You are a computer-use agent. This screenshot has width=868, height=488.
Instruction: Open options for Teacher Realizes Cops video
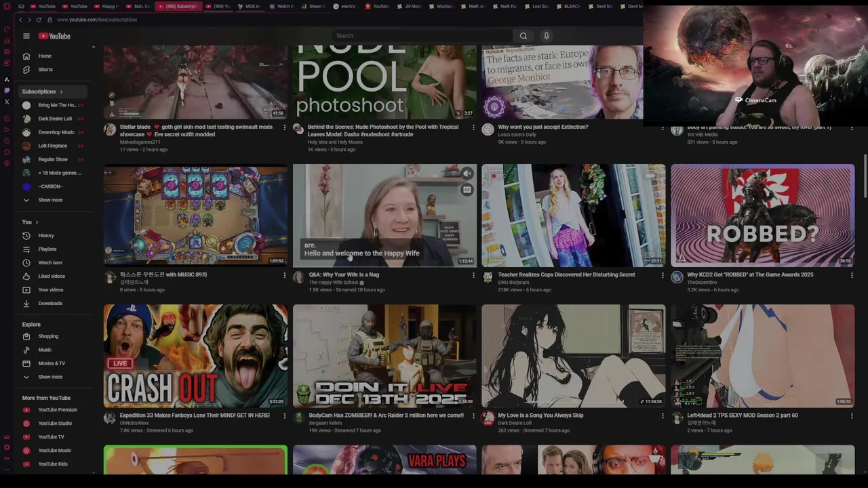click(663, 275)
